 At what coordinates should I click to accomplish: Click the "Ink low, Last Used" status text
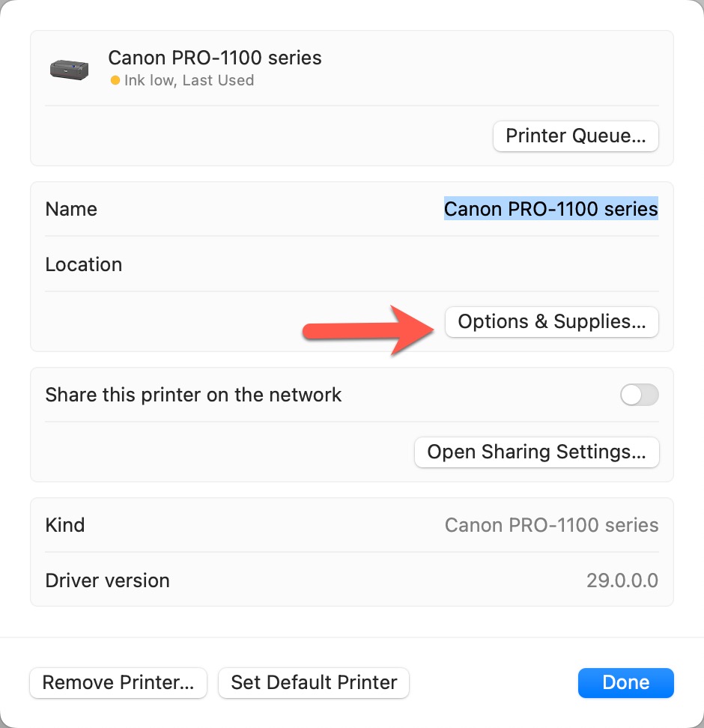click(189, 80)
